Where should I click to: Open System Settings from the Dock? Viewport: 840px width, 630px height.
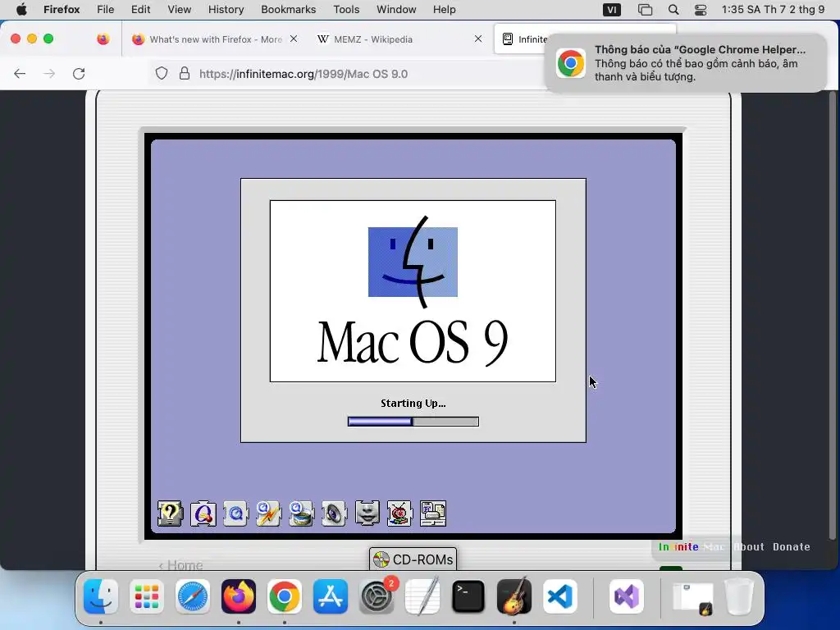point(377,596)
